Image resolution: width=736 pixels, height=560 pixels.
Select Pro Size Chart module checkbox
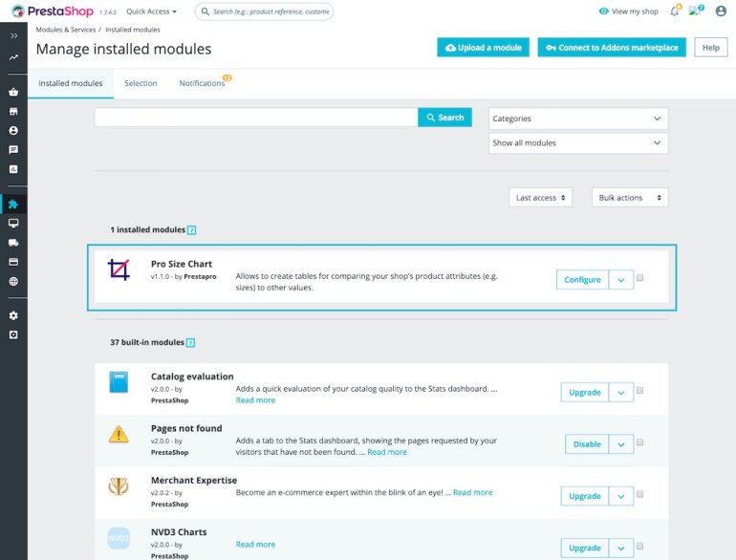point(639,278)
